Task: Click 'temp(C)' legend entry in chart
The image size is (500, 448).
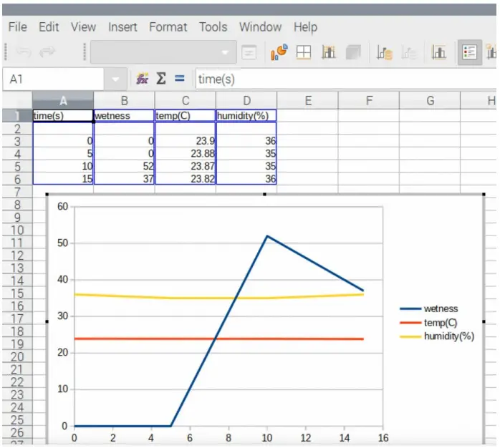Action: tap(428, 323)
